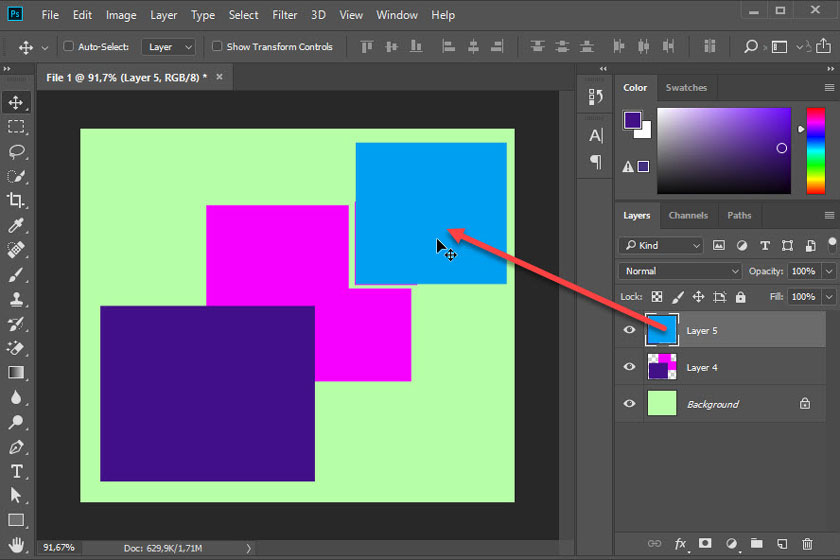The image size is (840, 560).
Task: Select the Brush tool
Action: (16, 275)
